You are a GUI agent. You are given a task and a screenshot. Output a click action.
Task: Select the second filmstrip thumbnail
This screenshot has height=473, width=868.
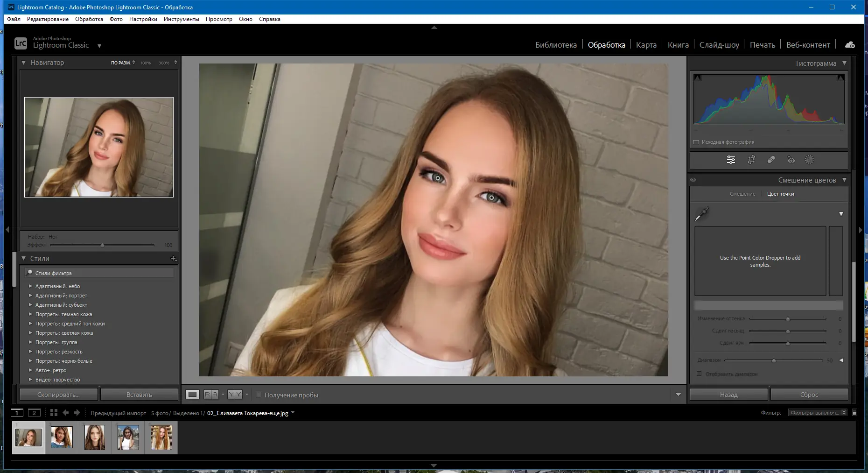62,438
